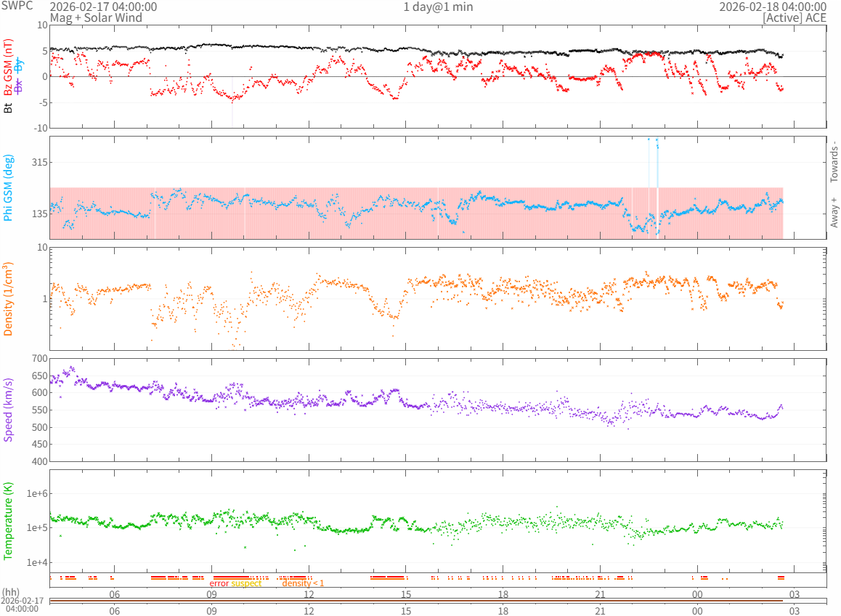Open the [Active] ACE source selector
841x616 pixels.
(795, 17)
